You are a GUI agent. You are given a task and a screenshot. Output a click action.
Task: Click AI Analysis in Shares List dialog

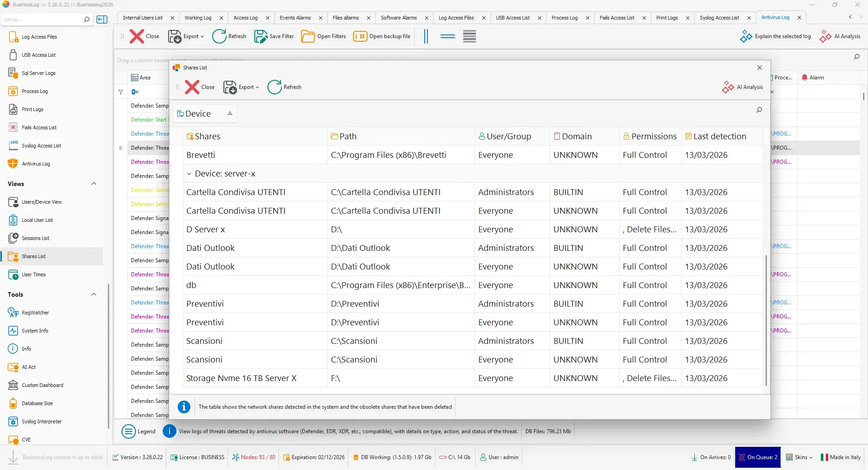742,87
